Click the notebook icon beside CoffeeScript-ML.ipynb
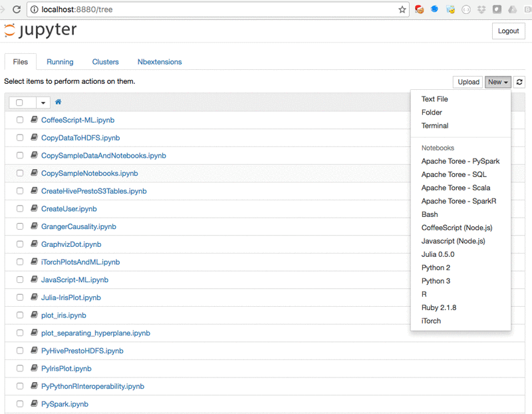The height and width of the screenshot is (414, 532). tap(33, 120)
